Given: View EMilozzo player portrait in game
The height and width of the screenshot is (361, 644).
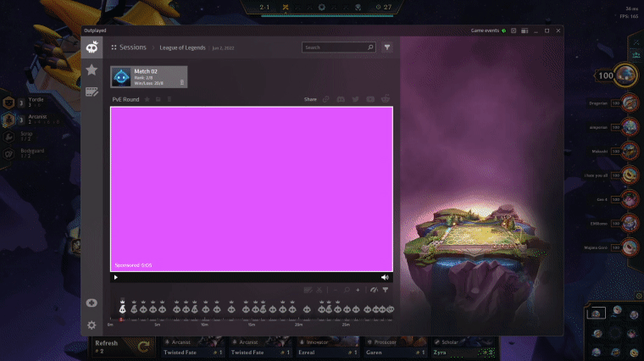Looking at the screenshot, I should point(630,224).
